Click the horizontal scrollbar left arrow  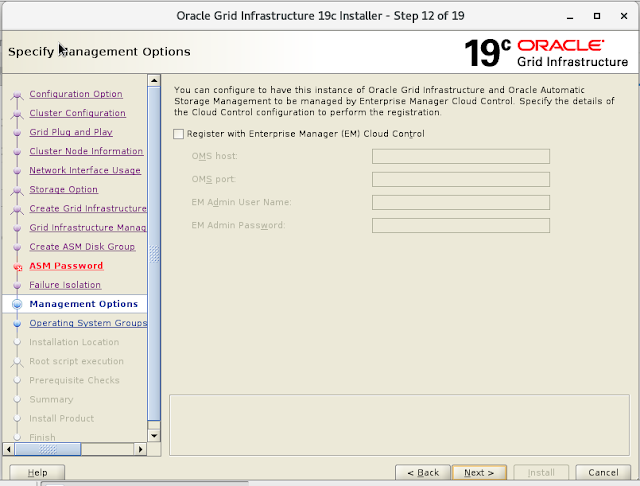click(9, 449)
